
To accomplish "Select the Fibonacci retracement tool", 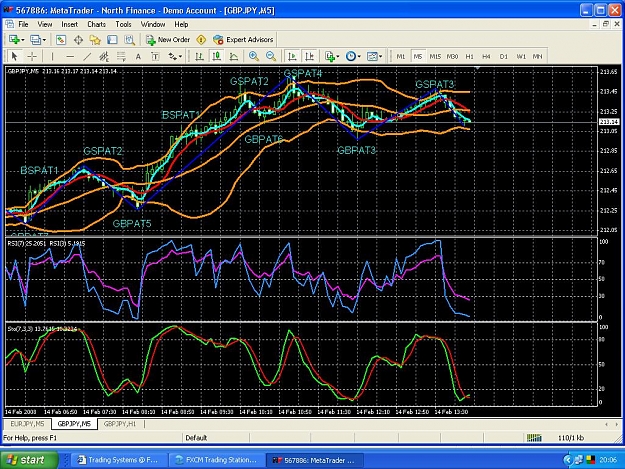I will coord(121,56).
